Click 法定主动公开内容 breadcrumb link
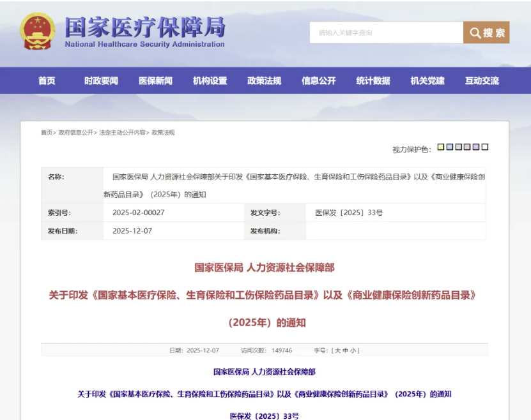This screenshot has height=420, width=531. 121,133
